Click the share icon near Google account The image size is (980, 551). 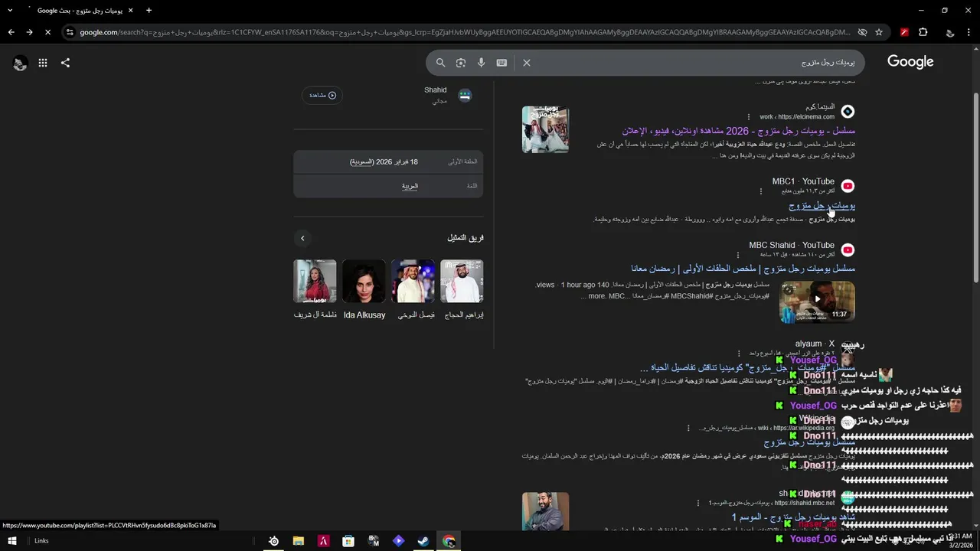click(65, 63)
